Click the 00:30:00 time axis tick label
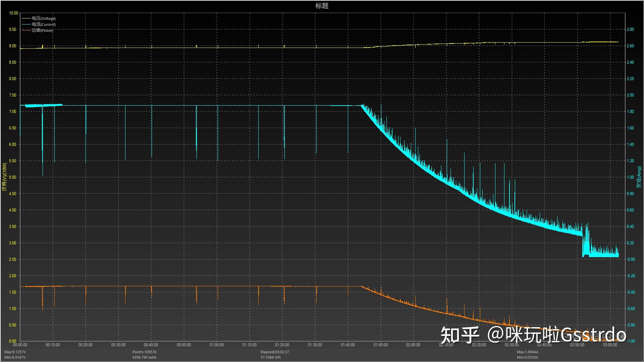644x362 pixels. pyautogui.click(x=118, y=345)
